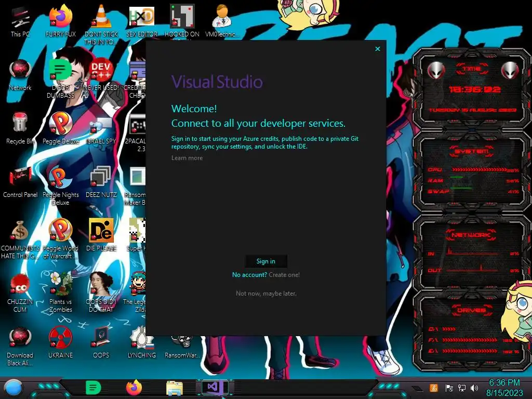Click the Create one! account link
The width and height of the screenshot is (532, 399).
[x=284, y=275]
